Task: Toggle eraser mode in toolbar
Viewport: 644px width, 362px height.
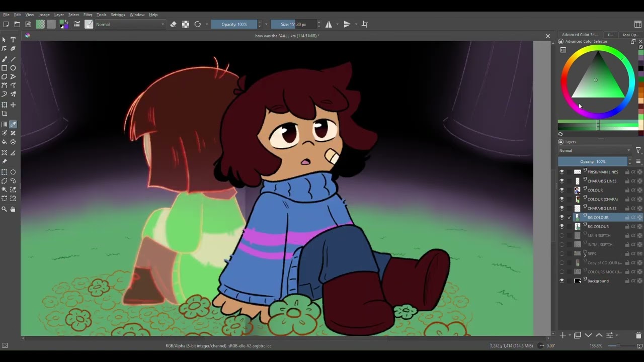Action: (x=174, y=24)
